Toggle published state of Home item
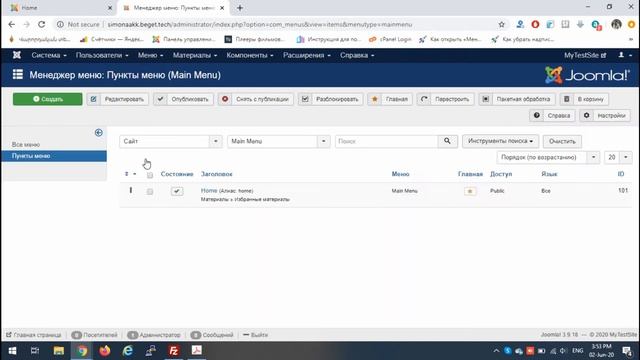 177,191
